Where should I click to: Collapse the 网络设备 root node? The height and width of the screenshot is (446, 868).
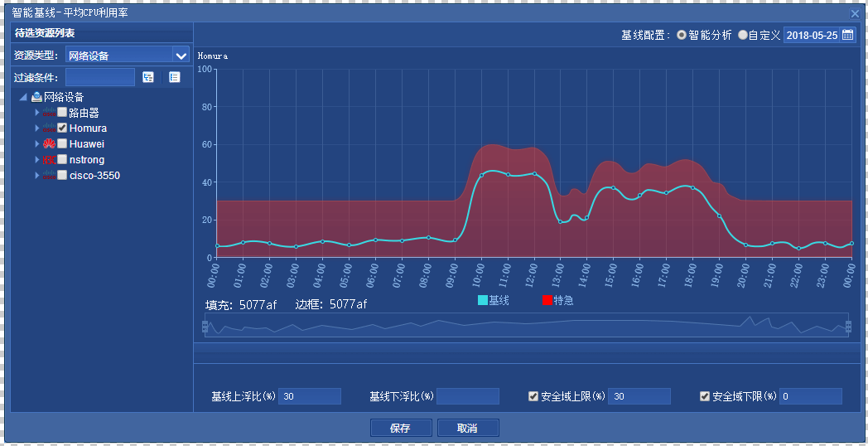coord(22,97)
